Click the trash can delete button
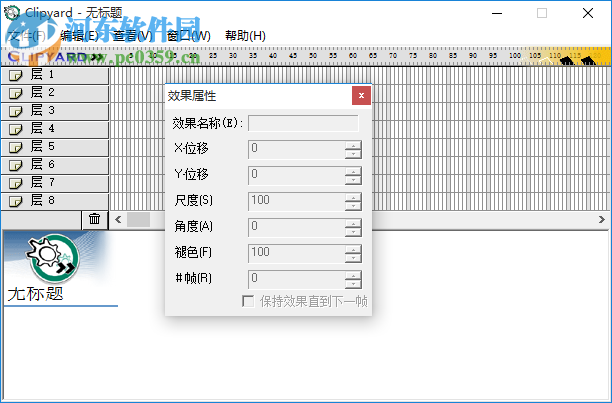612x403 pixels. pyautogui.click(x=94, y=220)
